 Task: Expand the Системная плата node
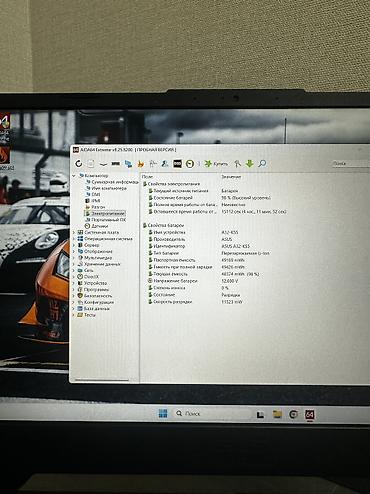tap(74, 232)
